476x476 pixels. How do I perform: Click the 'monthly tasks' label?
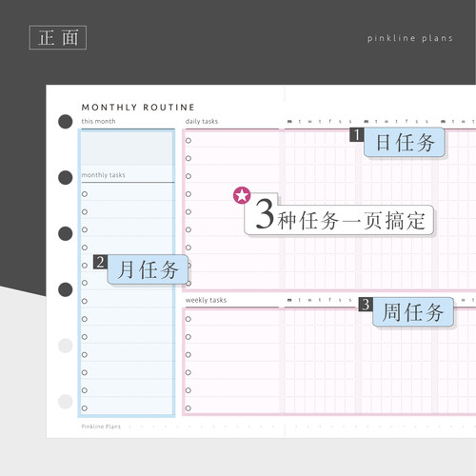click(104, 175)
